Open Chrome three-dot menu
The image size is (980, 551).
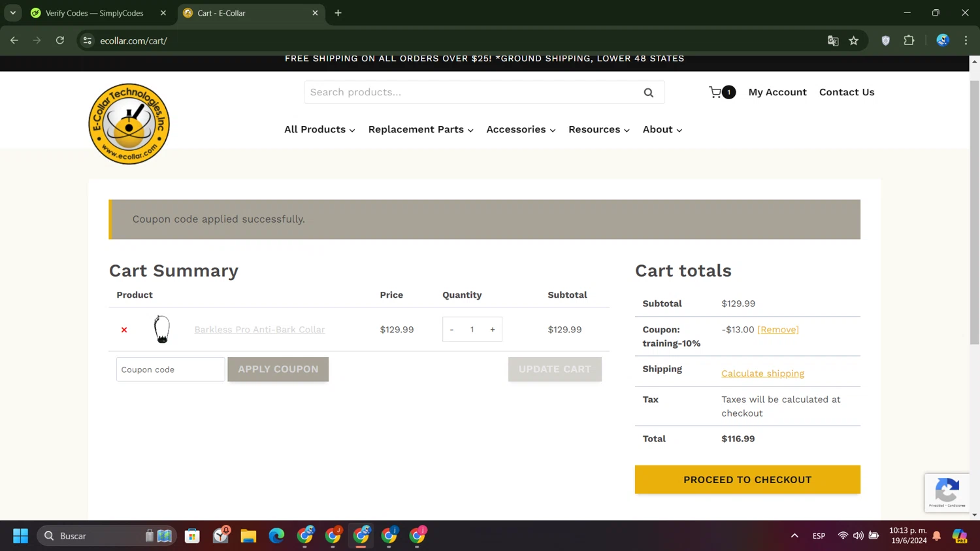[966, 40]
